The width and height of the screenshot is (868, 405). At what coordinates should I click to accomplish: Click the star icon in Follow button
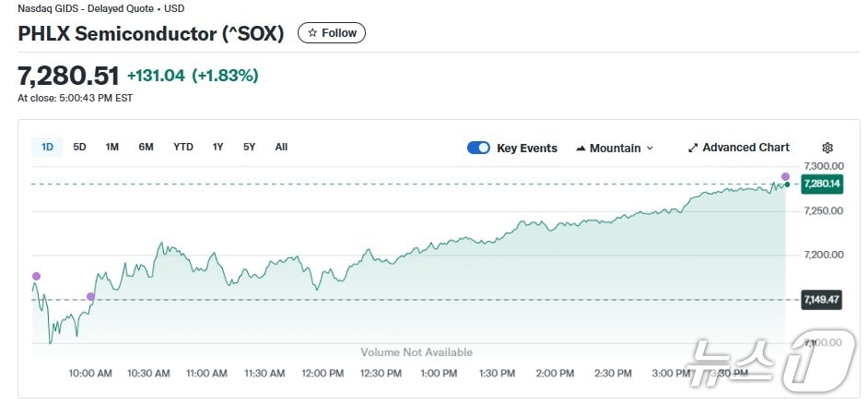point(312,33)
